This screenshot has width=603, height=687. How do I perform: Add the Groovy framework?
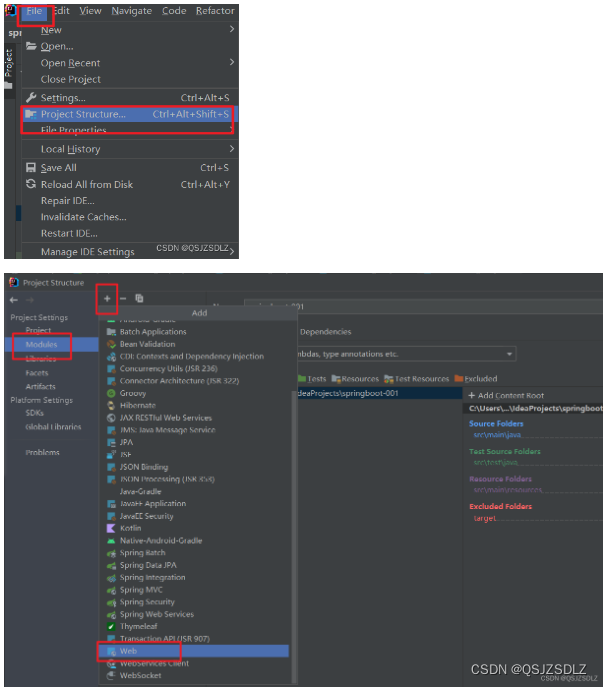[133, 393]
